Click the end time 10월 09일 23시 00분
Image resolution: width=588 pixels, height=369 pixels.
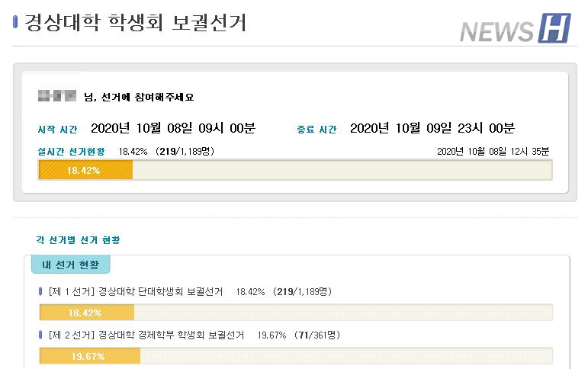pos(432,128)
